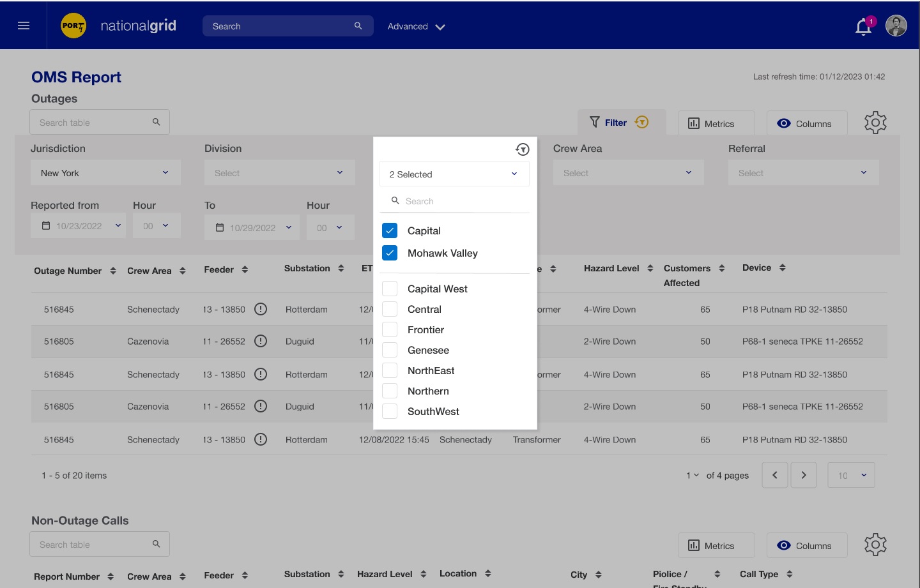Choose Genesee from the region list
The image size is (920, 588).
pyautogui.click(x=390, y=350)
